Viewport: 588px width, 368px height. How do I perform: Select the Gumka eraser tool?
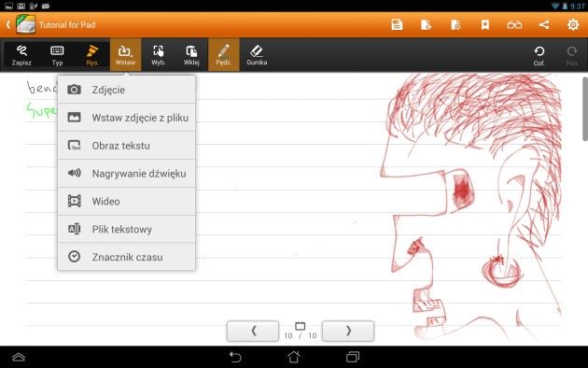[257, 55]
